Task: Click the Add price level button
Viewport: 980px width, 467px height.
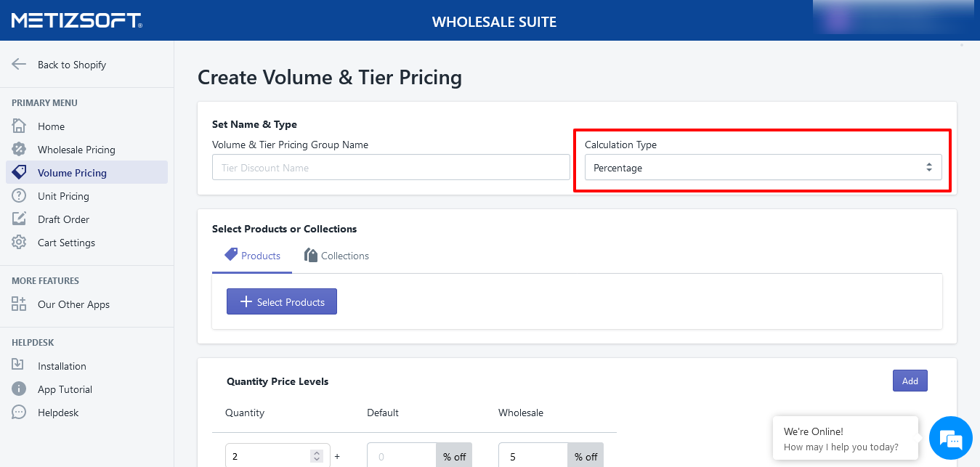Action: click(910, 381)
